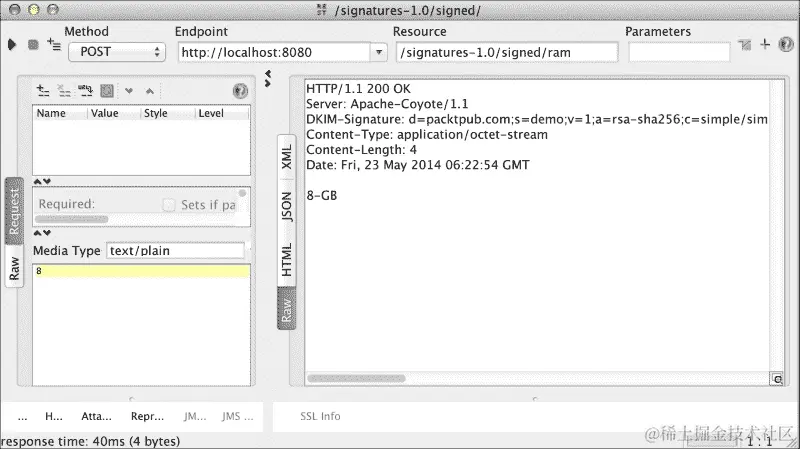This screenshot has height=449, width=800.
Task: Open the HTML response tab
Action: [x=286, y=259]
